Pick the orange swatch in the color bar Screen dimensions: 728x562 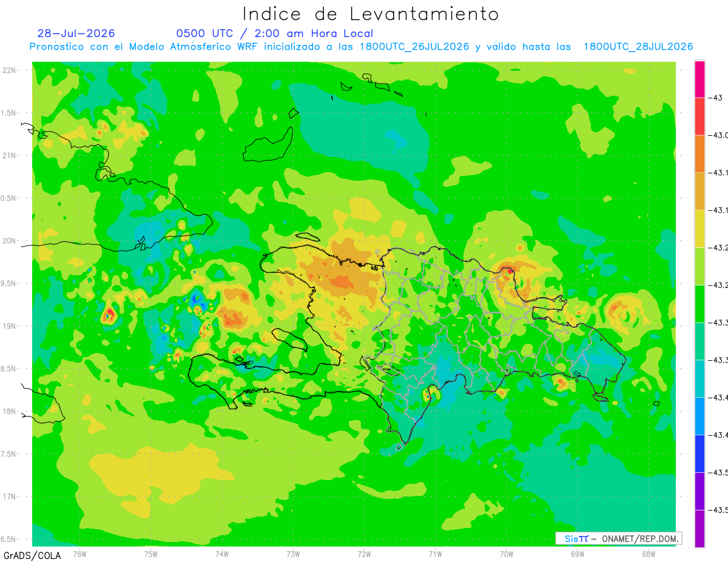(699, 154)
